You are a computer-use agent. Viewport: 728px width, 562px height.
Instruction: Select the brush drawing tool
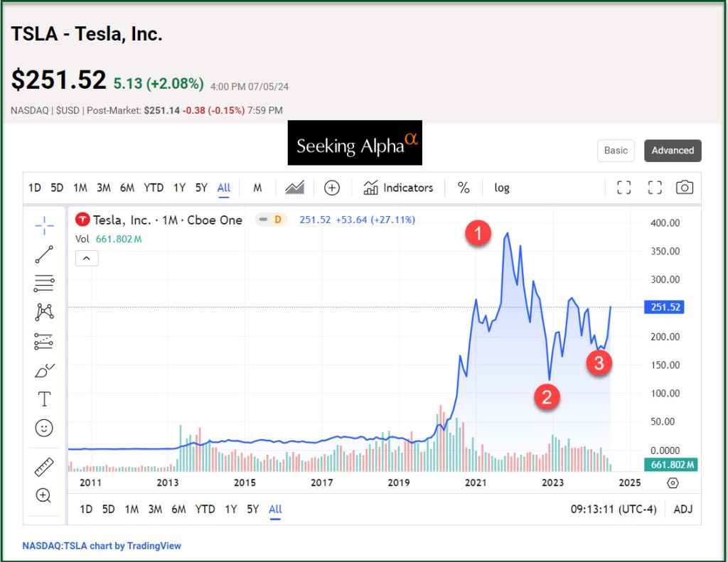[x=44, y=370]
